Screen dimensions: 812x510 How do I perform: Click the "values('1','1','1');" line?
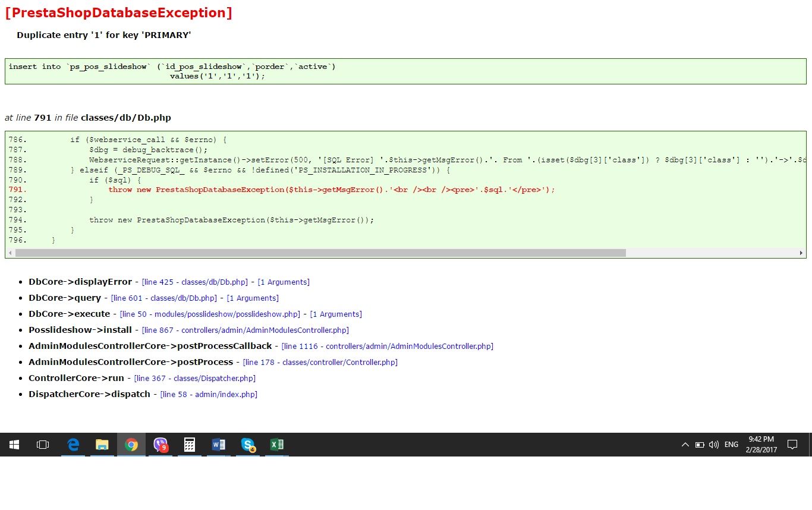click(x=218, y=76)
